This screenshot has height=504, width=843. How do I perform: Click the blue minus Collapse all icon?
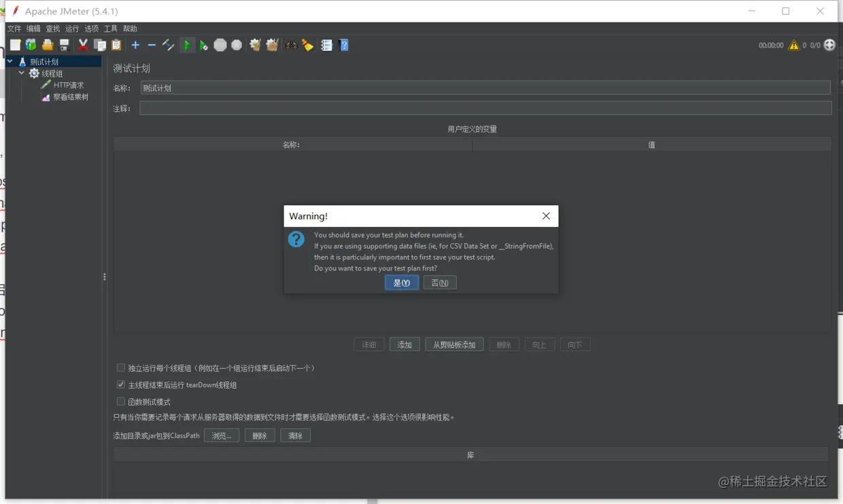pos(152,45)
